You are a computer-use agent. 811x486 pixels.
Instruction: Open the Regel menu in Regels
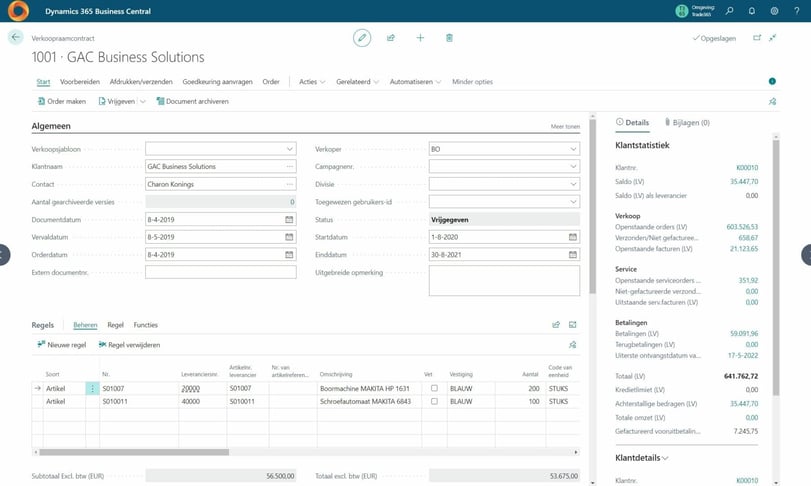(115, 325)
